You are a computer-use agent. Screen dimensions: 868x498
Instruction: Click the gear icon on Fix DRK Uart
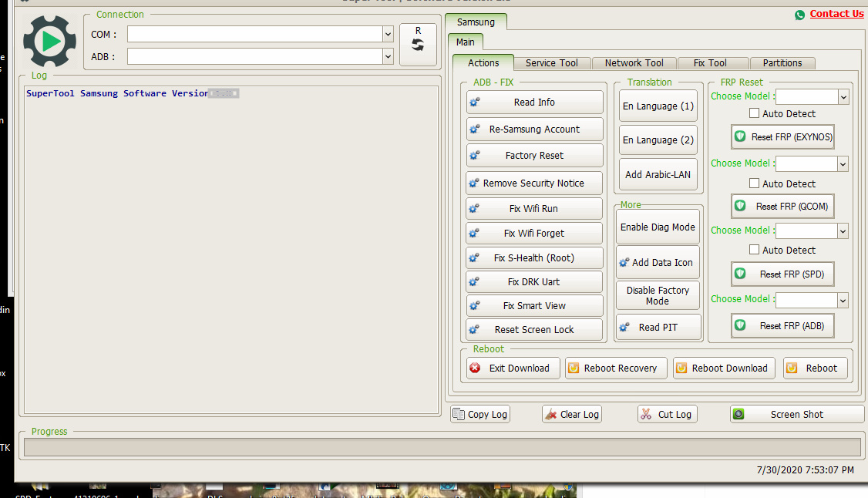(x=474, y=281)
